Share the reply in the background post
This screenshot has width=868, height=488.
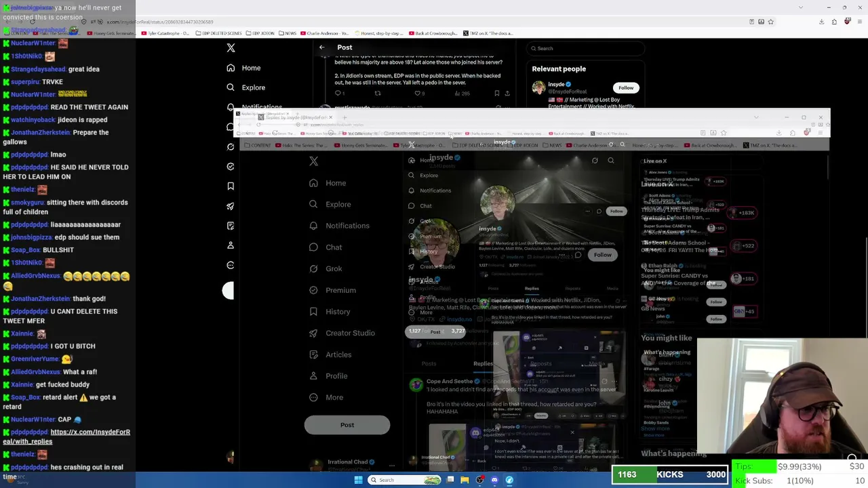coord(507,94)
